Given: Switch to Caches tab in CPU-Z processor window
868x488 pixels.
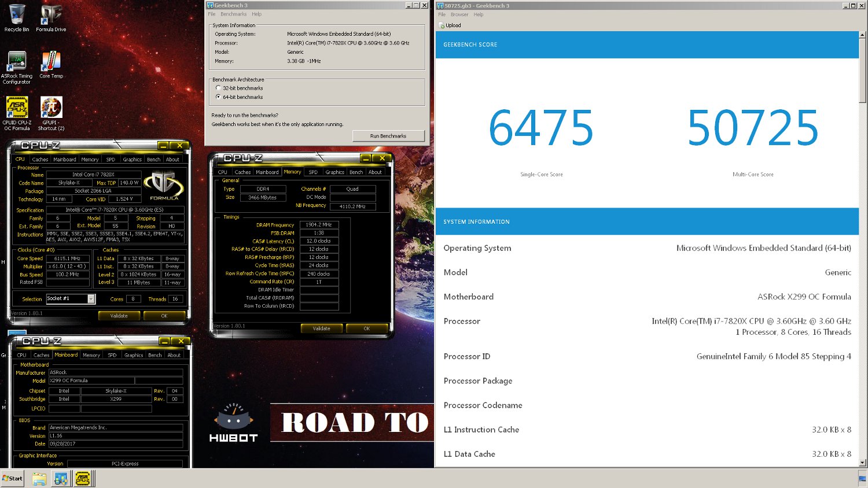Looking at the screenshot, I should 40,160.
